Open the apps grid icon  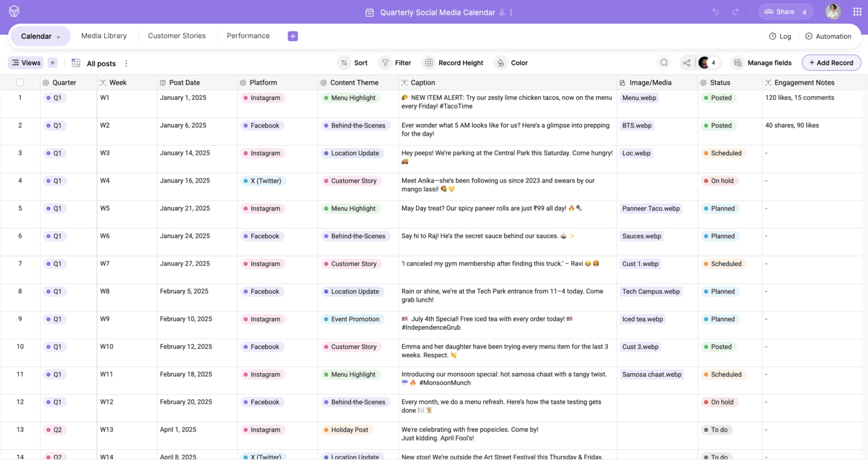click(x=857, y=12)
